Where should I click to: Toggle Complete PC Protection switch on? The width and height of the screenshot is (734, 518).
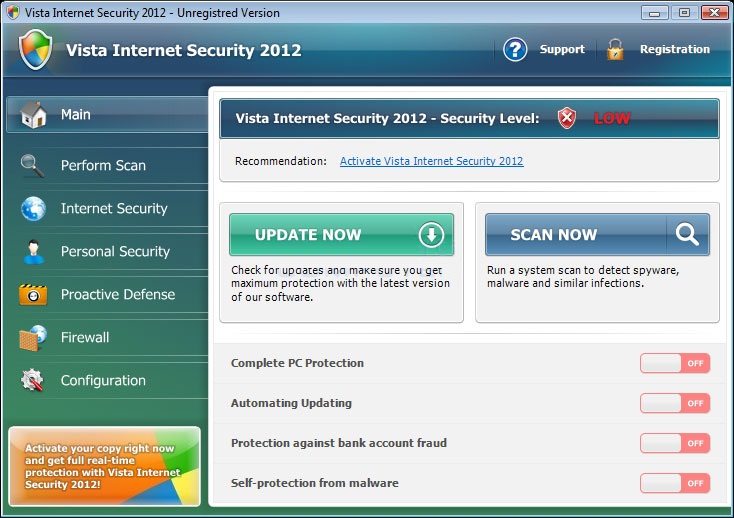pyautogui.click(x=675, y=363)
